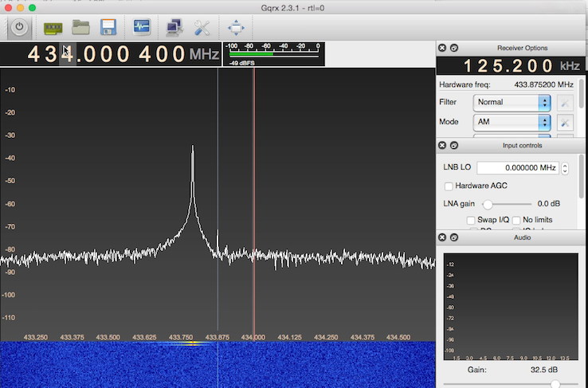Open the Filter dropdown set to Normal

[512, 102]
